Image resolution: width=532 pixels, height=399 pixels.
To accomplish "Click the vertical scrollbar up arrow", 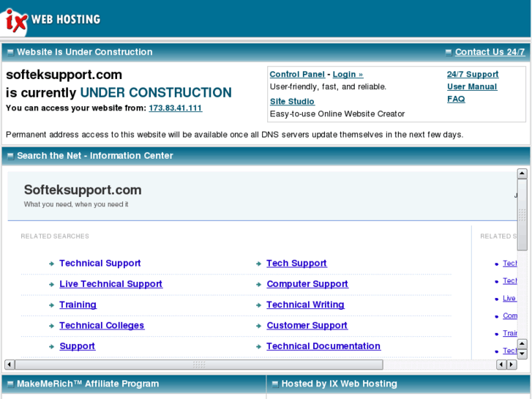I will click(x=522, y=174).
